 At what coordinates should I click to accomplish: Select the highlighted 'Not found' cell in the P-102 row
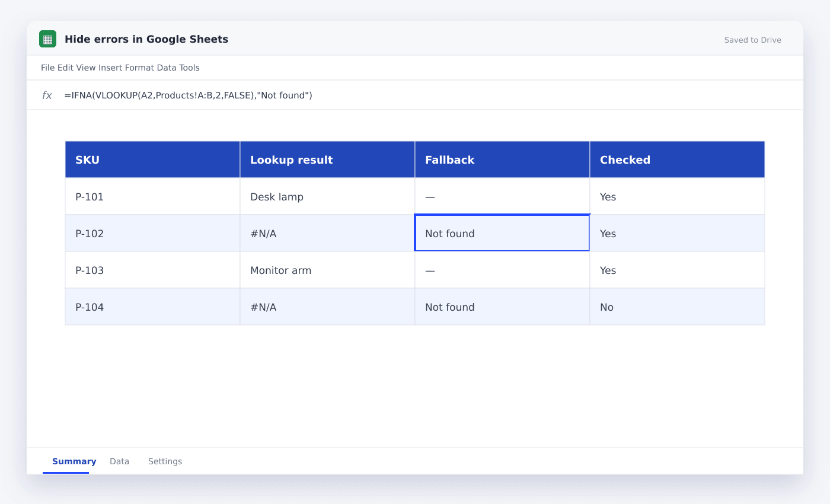click(x=502, y=233)
